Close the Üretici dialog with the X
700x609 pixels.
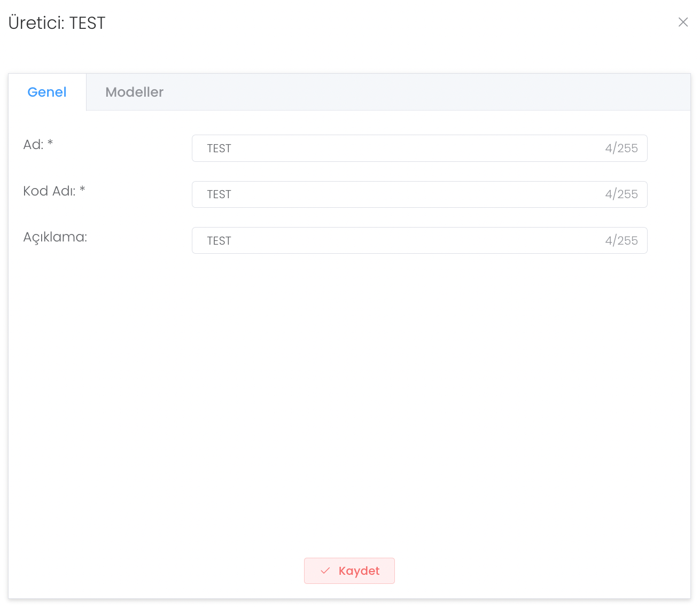[683, 22]
